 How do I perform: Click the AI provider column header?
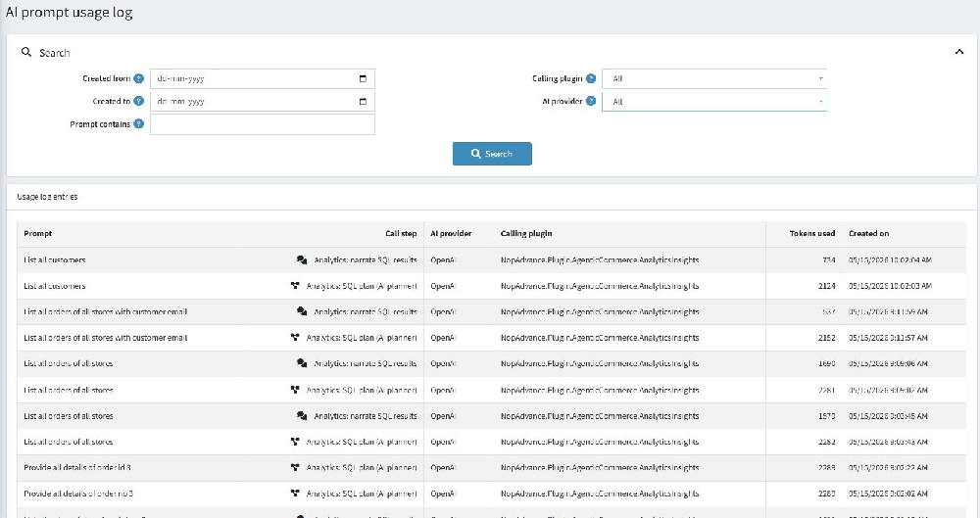point(451,234)
